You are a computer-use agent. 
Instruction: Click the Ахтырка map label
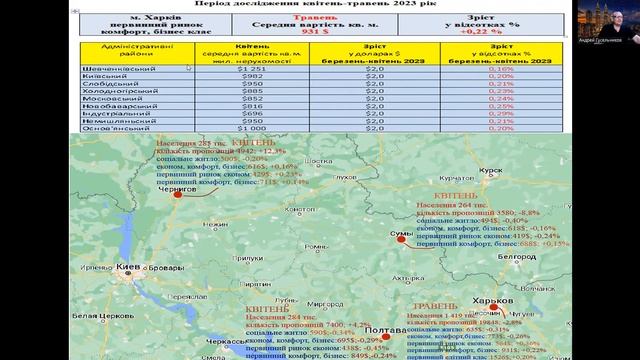point(408,278)
